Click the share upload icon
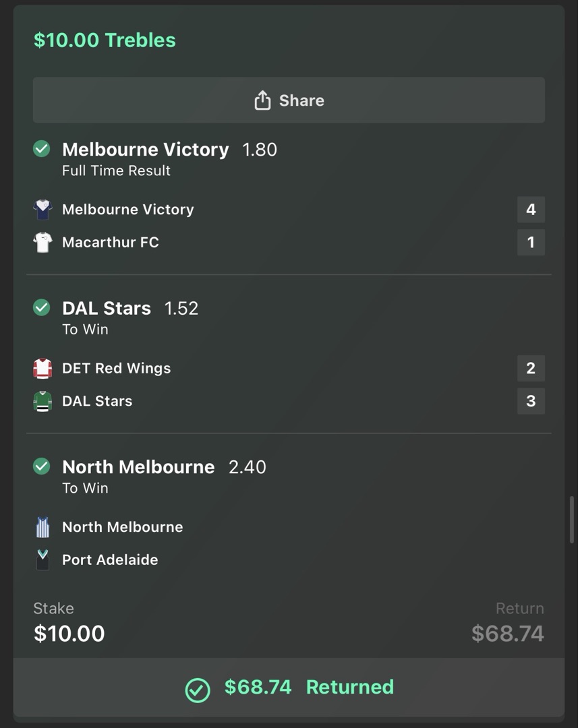Image resolution: width=578 pixels, height=728 pixels. pos(262,100)
